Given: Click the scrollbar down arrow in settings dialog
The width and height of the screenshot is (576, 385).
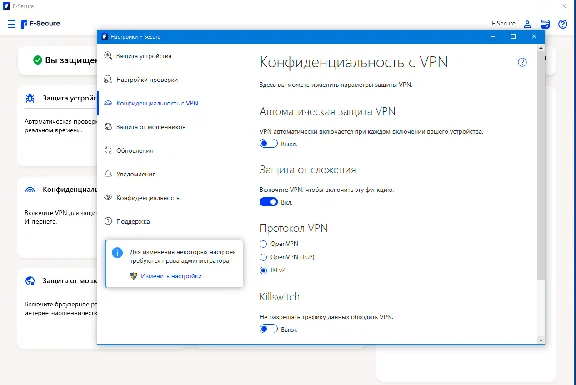Looking at the screenshot, I should pyautogui.click(x=541, y=340).
